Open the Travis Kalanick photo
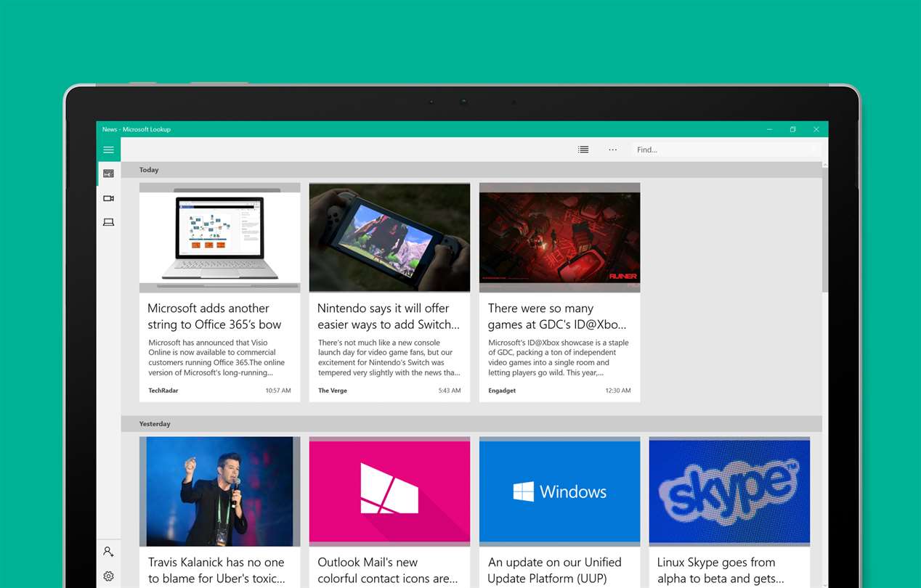 click(x=219, y=491)
